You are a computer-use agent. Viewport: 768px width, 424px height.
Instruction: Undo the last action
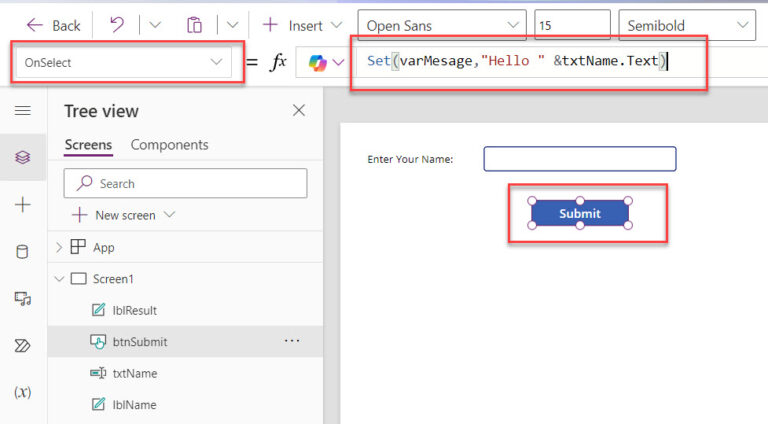click(x=117, y=25)
